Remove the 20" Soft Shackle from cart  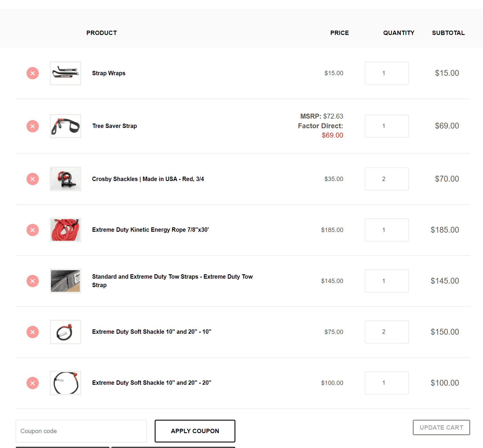pyautogui.click(x=33, y=383)
